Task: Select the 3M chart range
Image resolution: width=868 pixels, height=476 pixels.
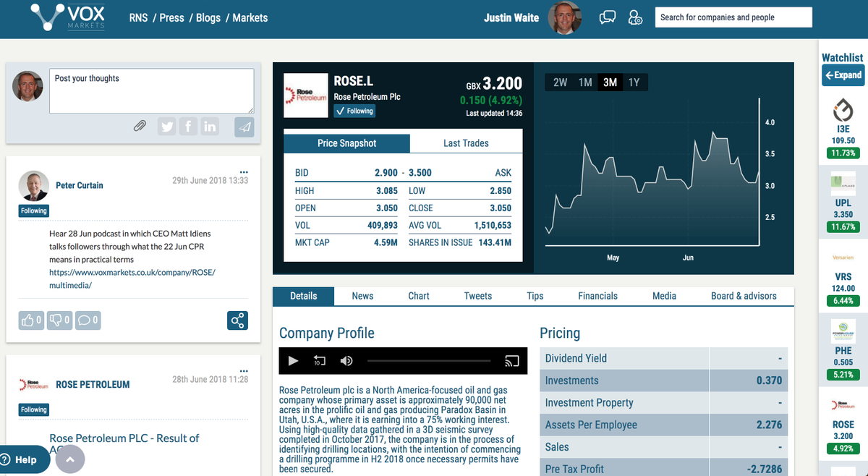Action: pos(610,82)
